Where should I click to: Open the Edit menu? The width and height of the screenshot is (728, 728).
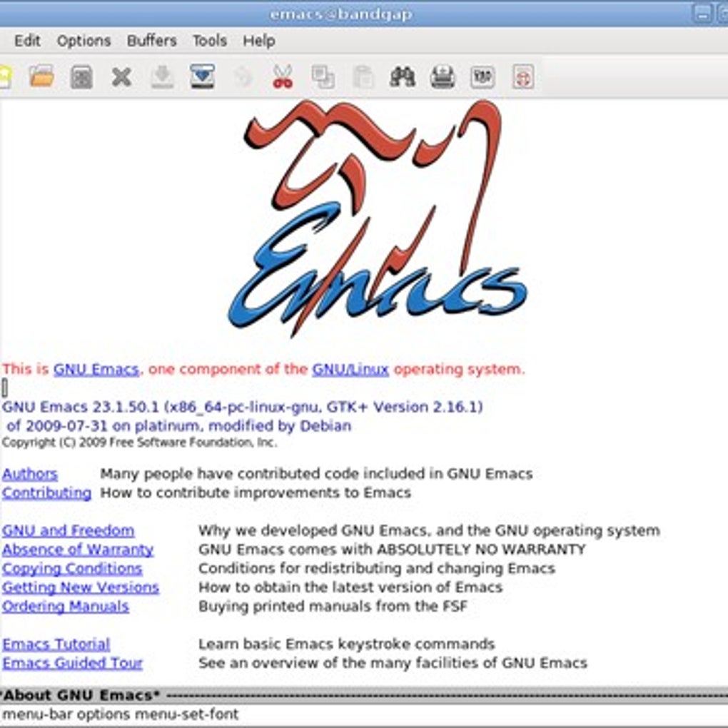click(27, 41)
